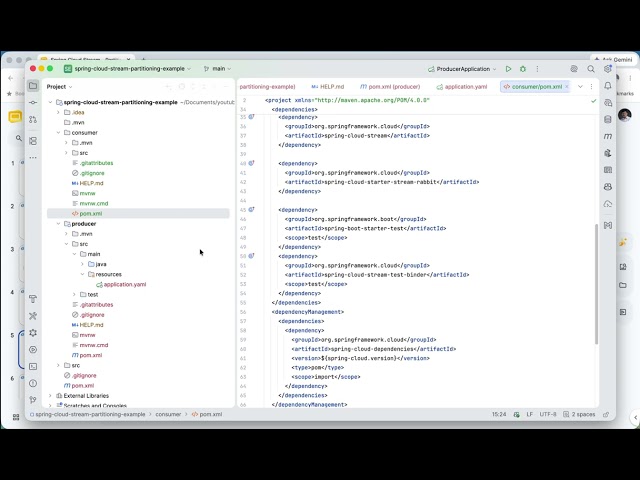The image size is (640, 480).
Task: Expand the producer java folder
Action: [x=82, y=264]
